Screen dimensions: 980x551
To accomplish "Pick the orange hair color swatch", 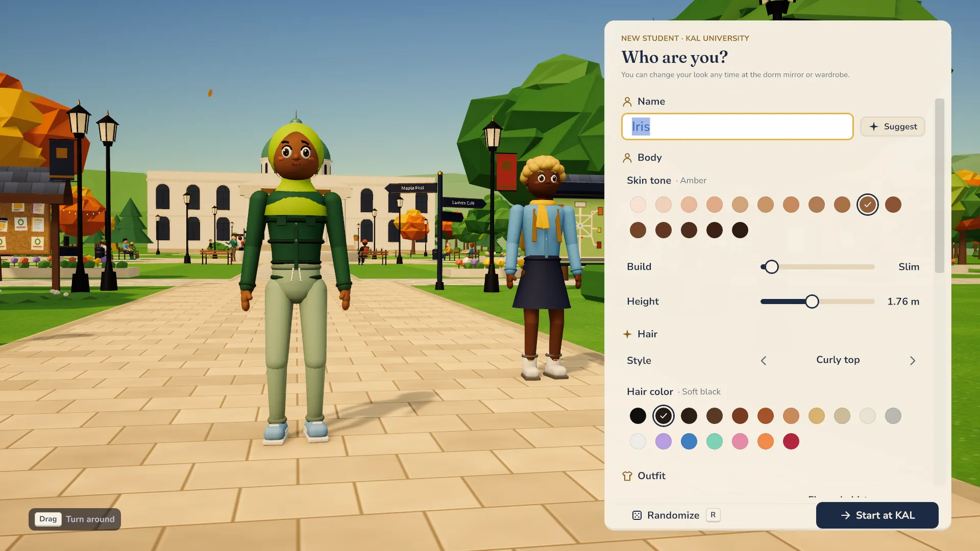I will tap(765, 441).
